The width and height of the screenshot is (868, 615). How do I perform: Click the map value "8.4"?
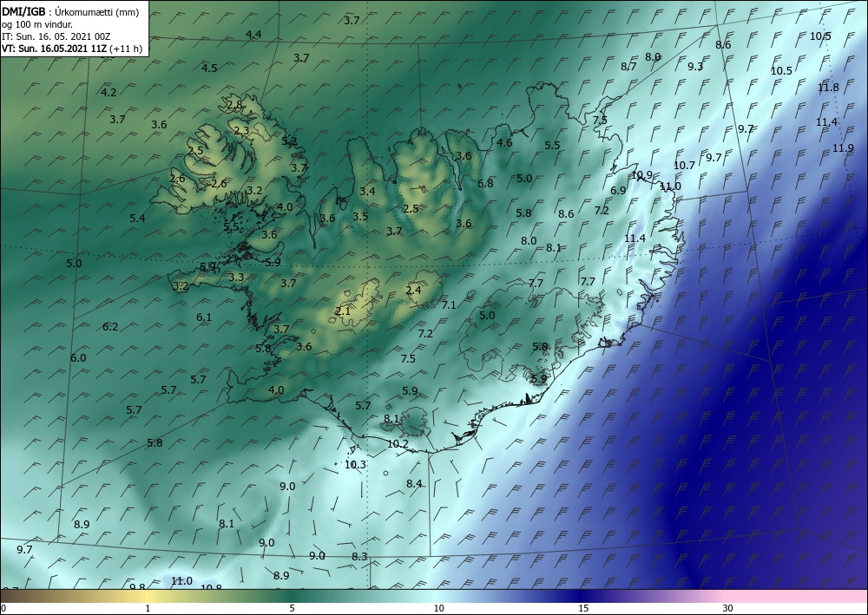tap(415, 484)
